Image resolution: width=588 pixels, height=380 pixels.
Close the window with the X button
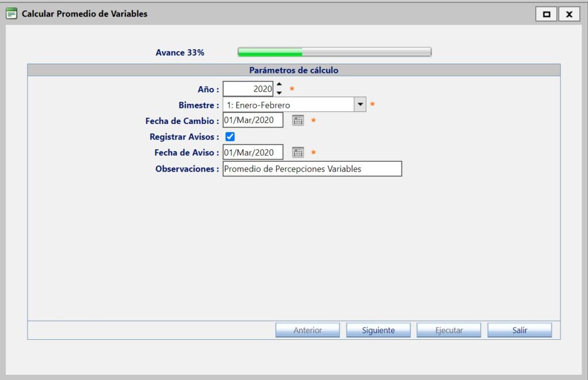pyautogui.click(x=568, y=14)
